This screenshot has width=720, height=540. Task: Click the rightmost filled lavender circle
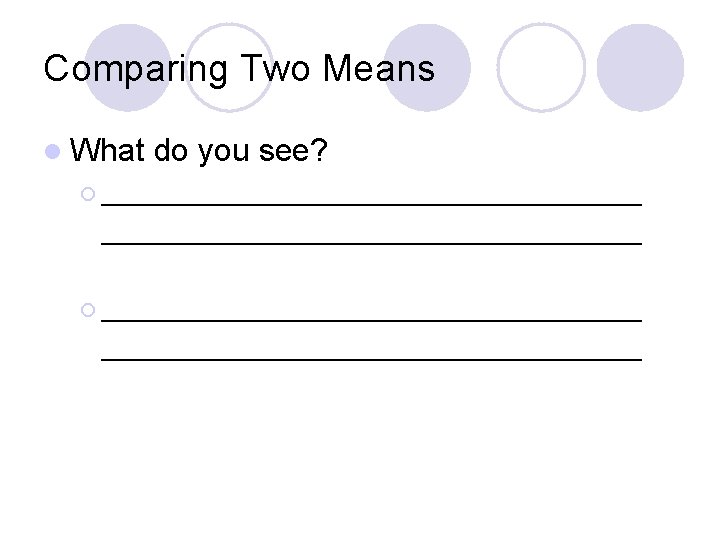pos(640,67)
